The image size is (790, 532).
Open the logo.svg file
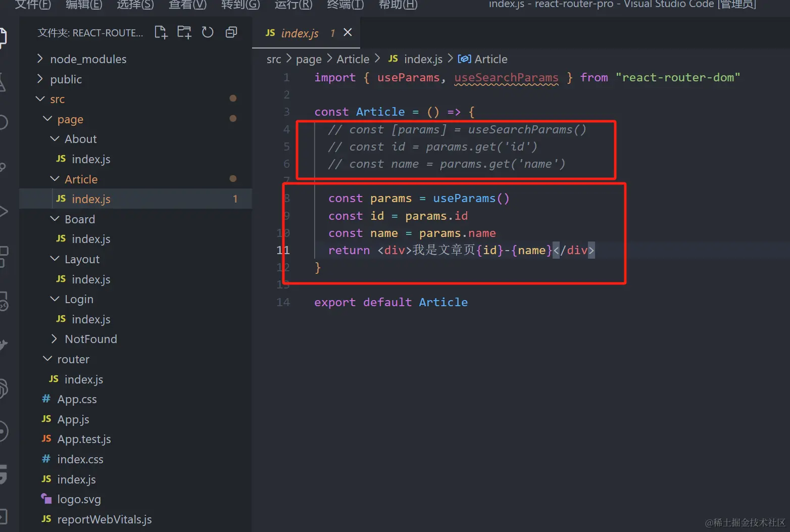point(135,499)
